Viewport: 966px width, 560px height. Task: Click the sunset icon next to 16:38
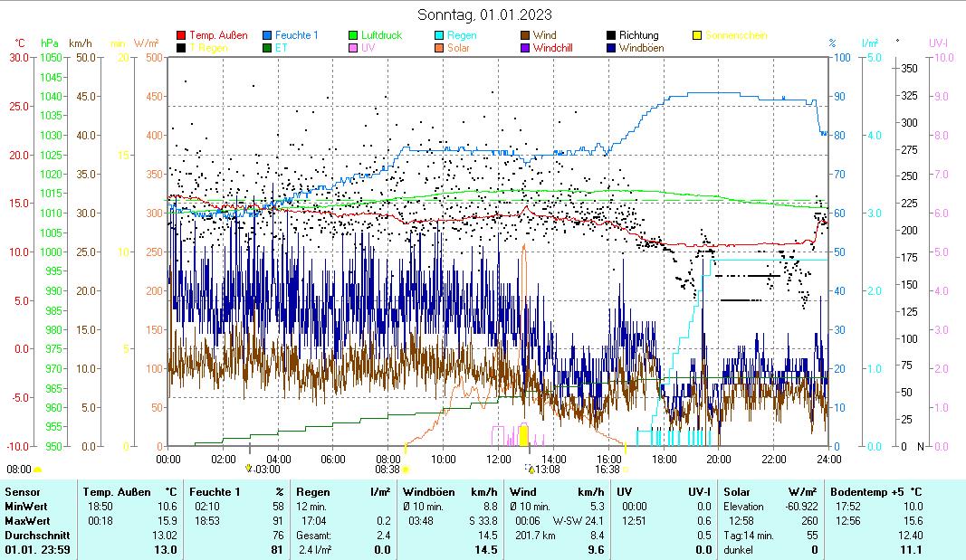coord(626,470)
